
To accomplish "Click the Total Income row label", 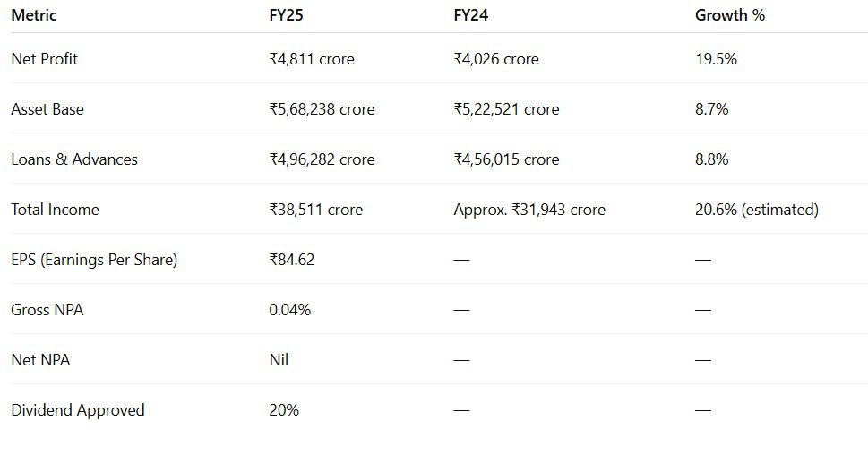I will [55, 210].
